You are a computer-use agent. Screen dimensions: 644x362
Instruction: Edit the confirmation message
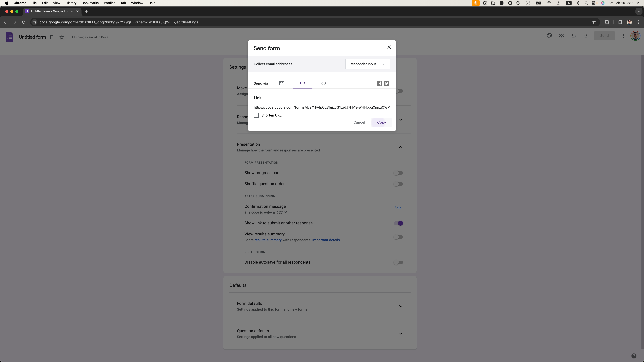tap(397, 208)
